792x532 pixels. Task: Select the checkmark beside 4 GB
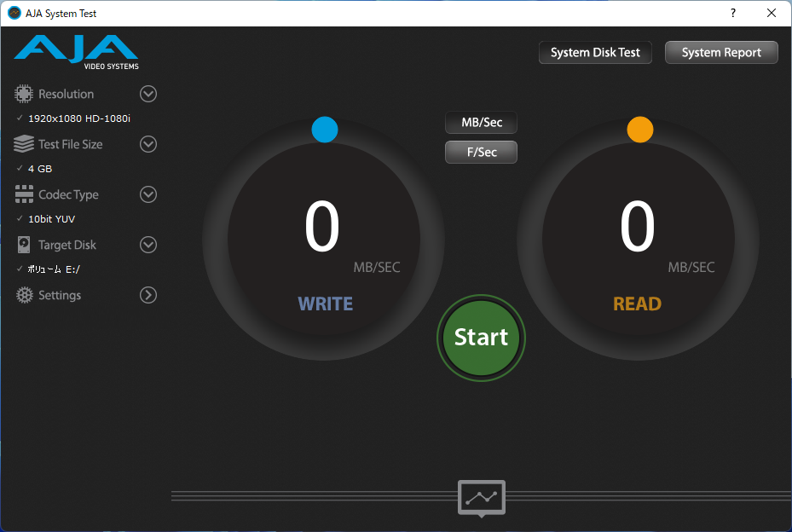pos(18,168)
